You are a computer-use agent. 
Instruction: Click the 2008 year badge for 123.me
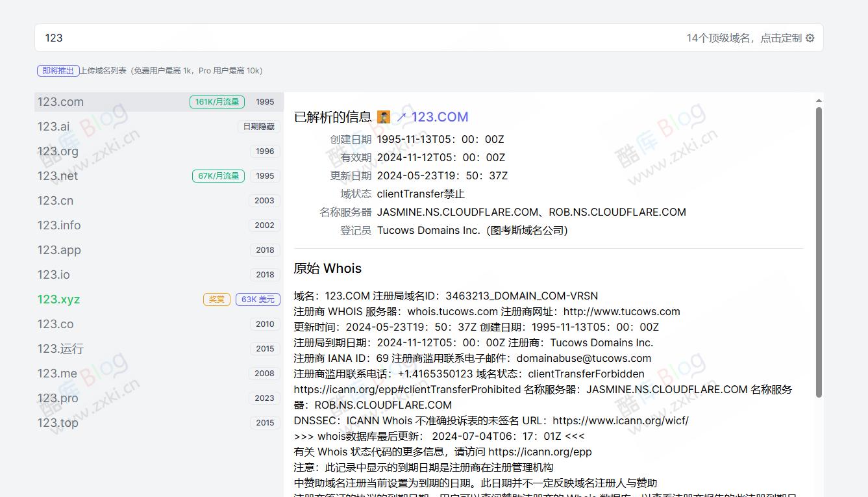tap(264, 374)
